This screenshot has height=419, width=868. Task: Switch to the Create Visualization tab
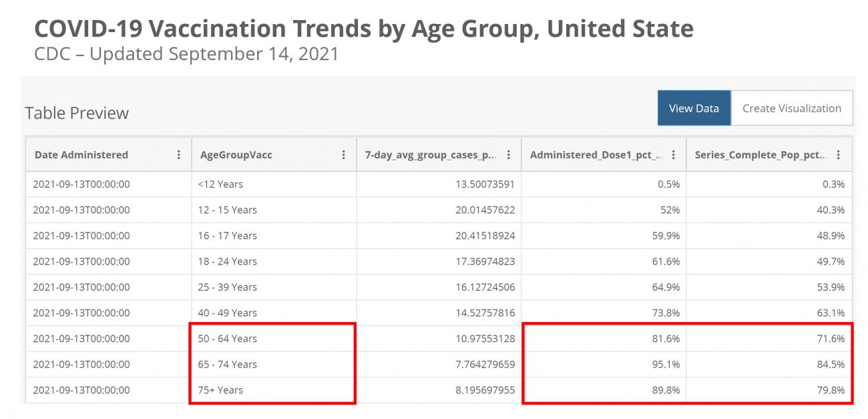point(792,108)
